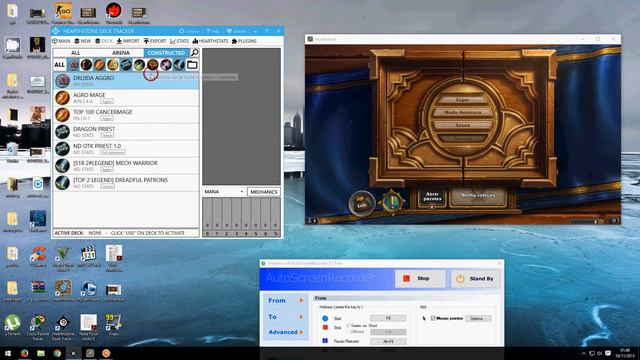Select the DREADFUL PATRONS deck
This screenshot has width=640, height=360.
click(x=126, y=183)
